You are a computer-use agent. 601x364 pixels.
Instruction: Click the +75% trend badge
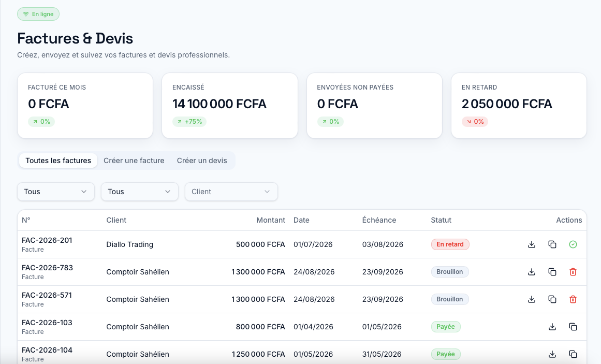[189, 122]
